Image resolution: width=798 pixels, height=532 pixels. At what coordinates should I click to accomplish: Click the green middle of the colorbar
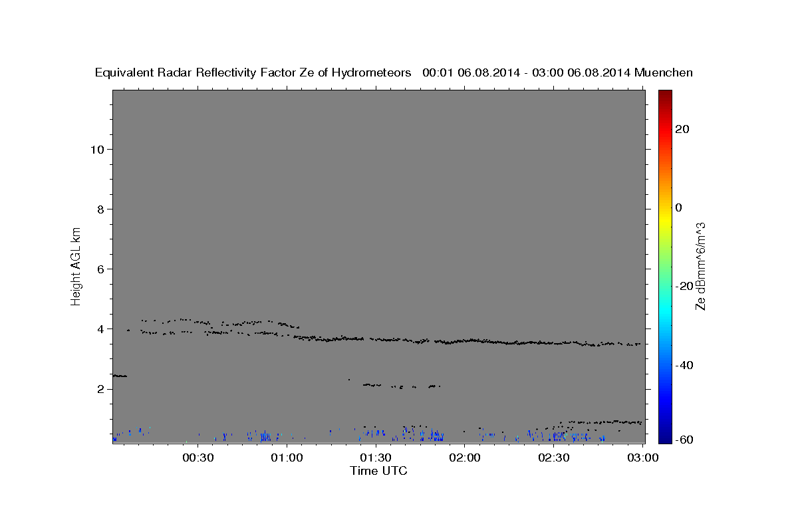665,266
